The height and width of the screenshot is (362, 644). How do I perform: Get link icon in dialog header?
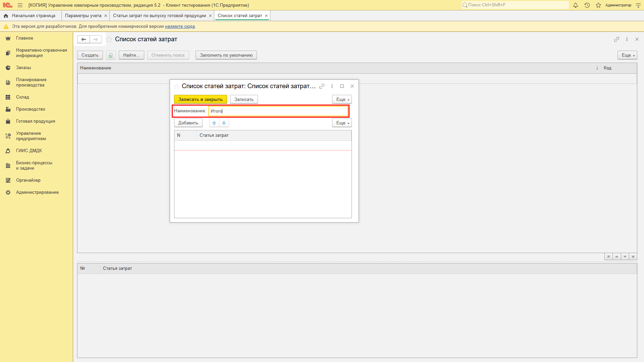tap(322, 86)
